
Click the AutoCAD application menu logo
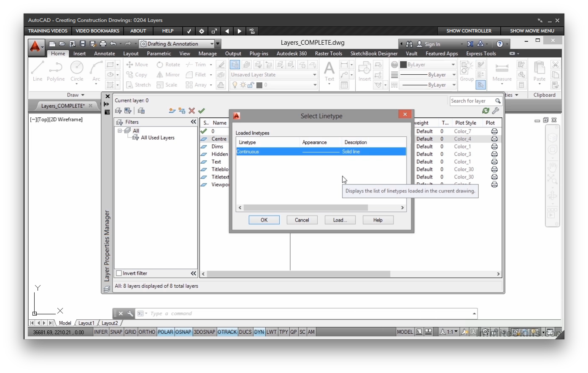pos(36,47)
